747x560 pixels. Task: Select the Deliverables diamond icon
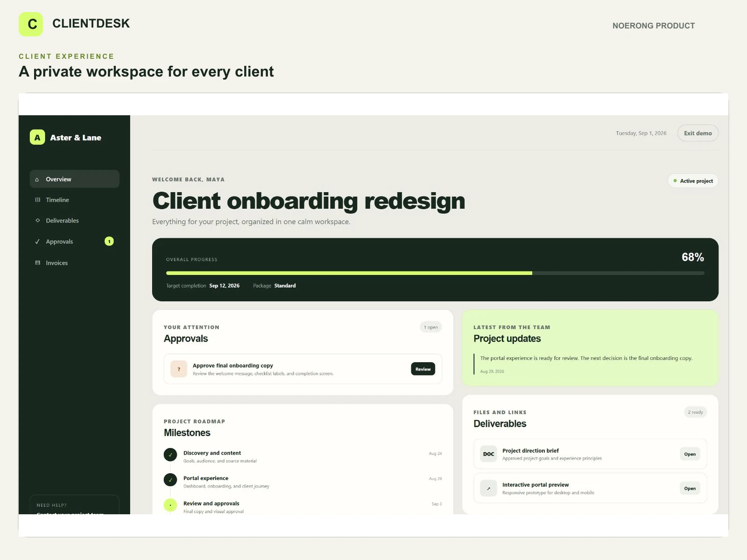tap(38, 220)
